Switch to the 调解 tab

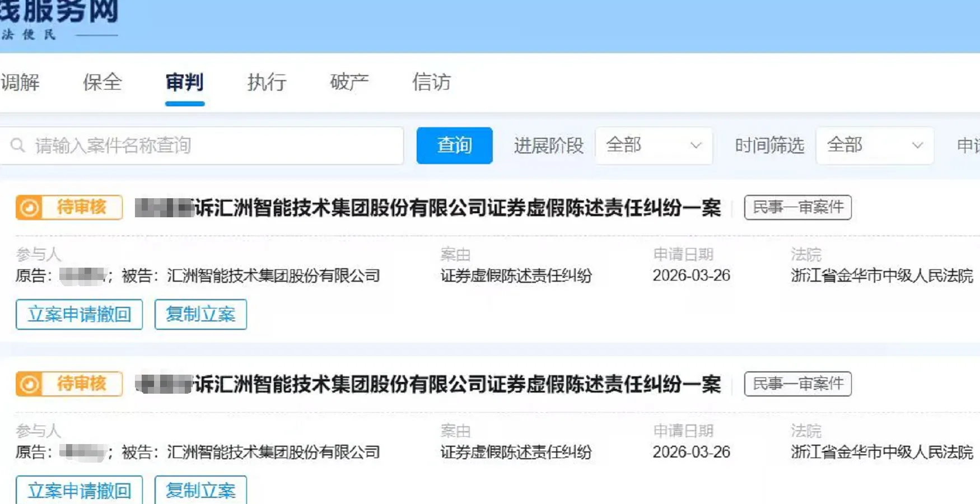tap(20, 82)
